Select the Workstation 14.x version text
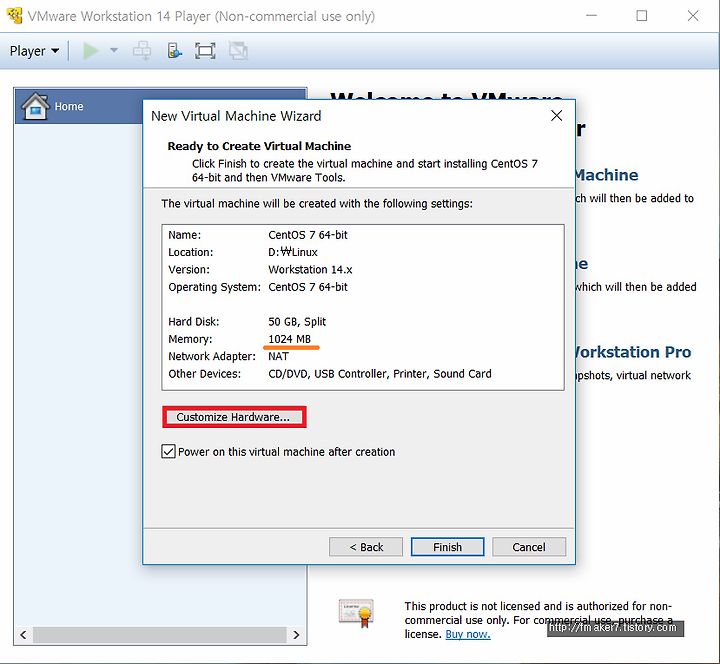 coord(310,270)
